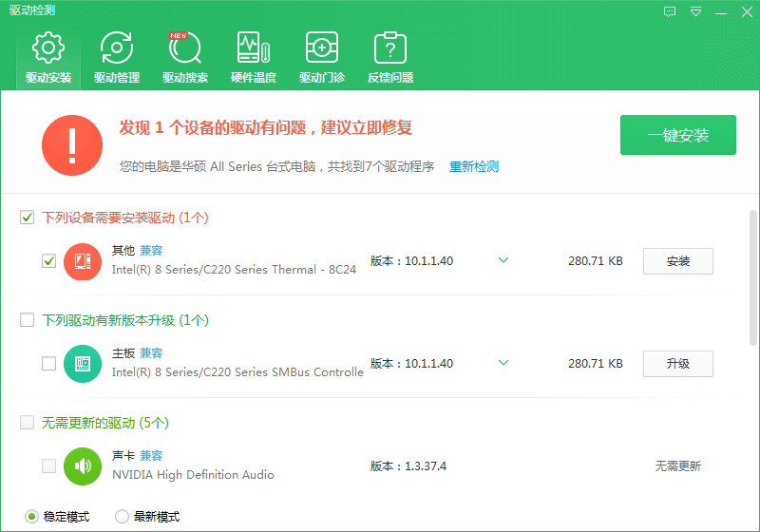Click the 一键安装 one-click install button
This screenshot has height=532, width=760.
click(678, 135)
